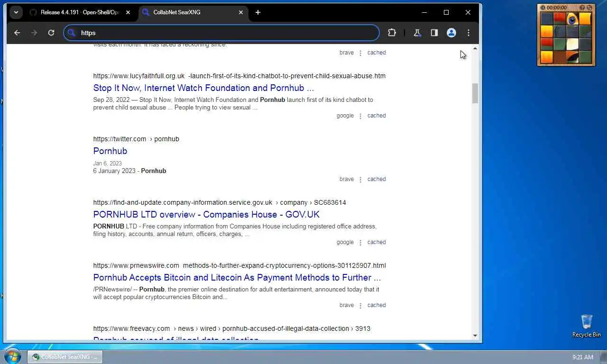Click the toucan eye tile in the puzzle
Screen dimensions: 607x364
[x=572, y=19]
